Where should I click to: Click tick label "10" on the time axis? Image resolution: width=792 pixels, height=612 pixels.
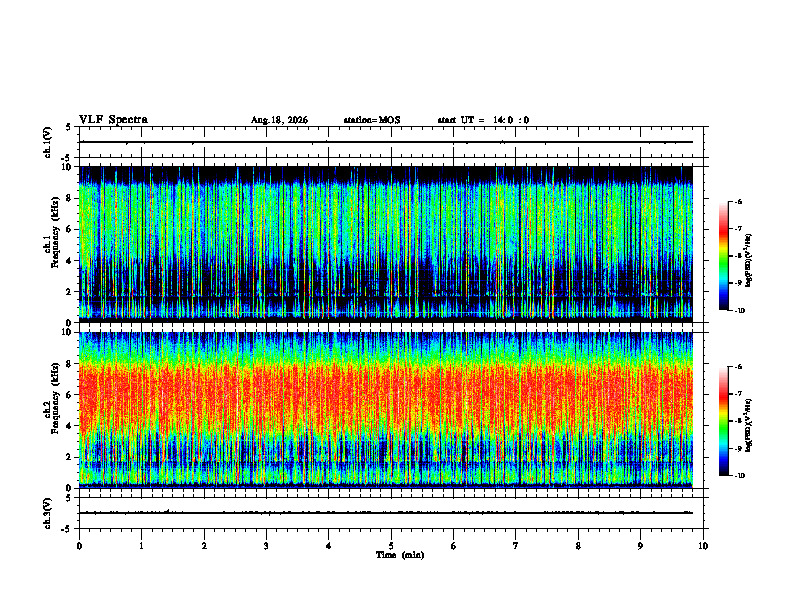703,546
